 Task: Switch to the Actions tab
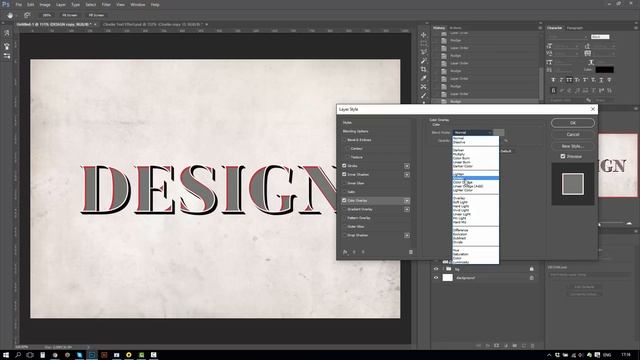coord(456,28)
